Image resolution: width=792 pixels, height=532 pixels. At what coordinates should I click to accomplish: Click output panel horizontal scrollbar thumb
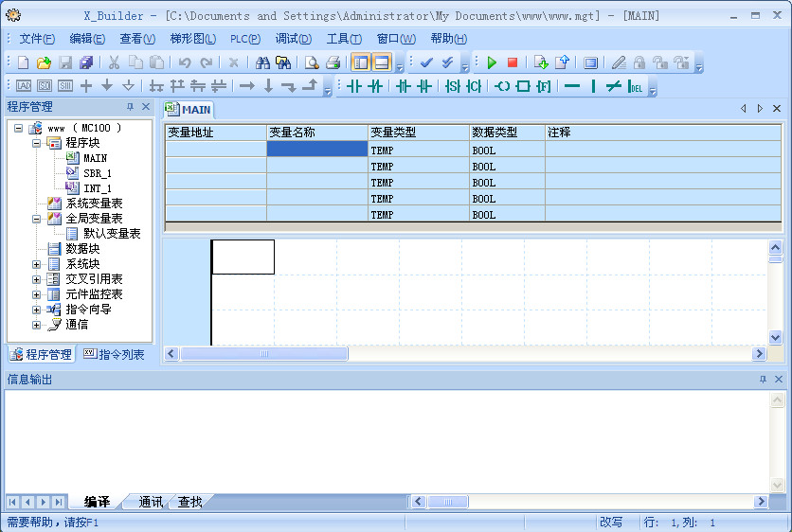click(x=448, y=502)
